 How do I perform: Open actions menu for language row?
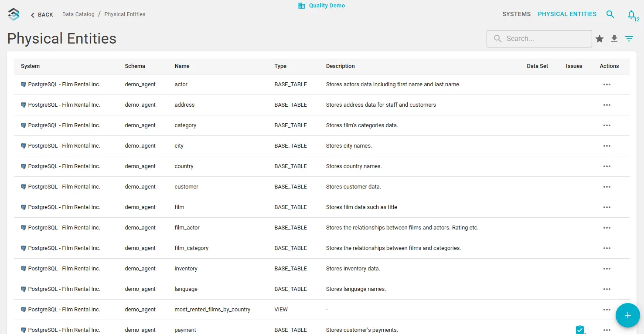click(x=607, y=289)
